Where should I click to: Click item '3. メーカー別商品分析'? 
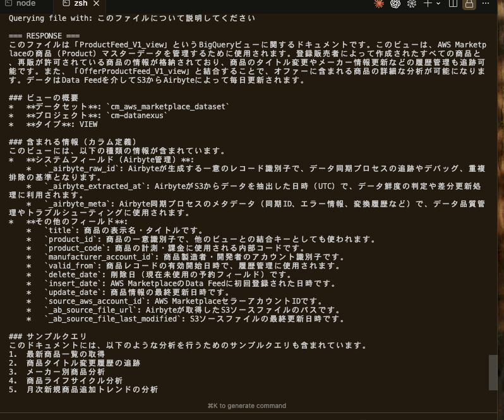(57, 372)
